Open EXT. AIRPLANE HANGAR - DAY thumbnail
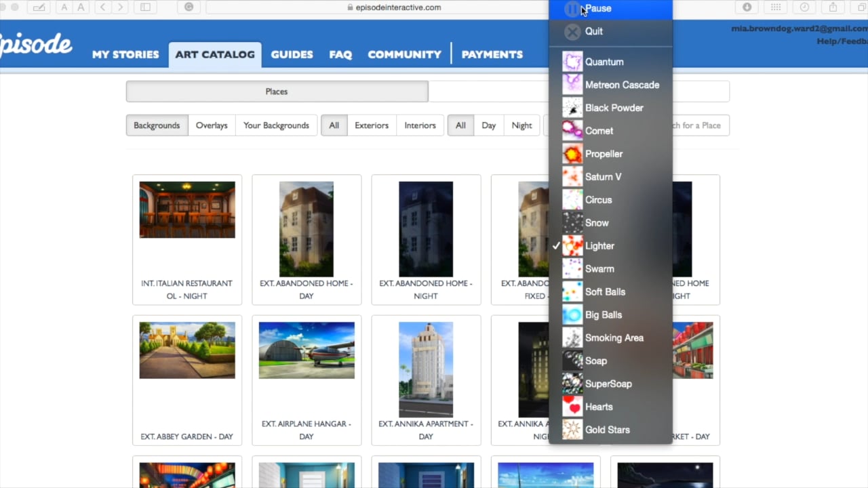 (x=307, y=350)
